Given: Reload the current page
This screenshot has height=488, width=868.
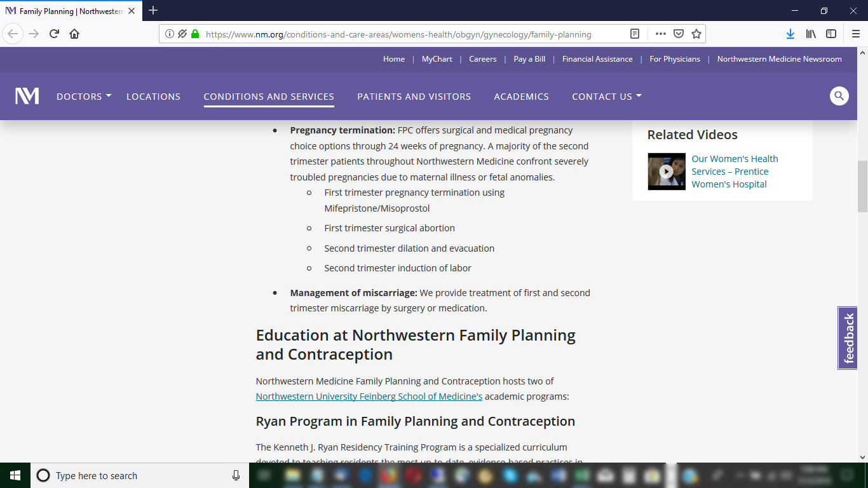Looking at the screenshot, I should [x=54, y=34].
